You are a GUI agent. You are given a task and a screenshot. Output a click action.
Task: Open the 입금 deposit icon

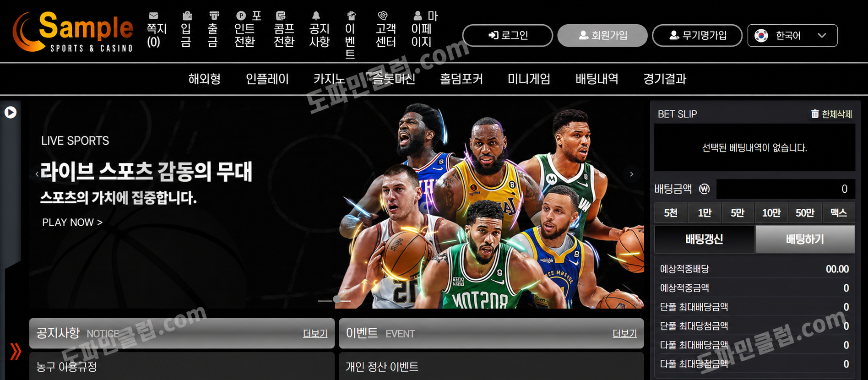187,16
